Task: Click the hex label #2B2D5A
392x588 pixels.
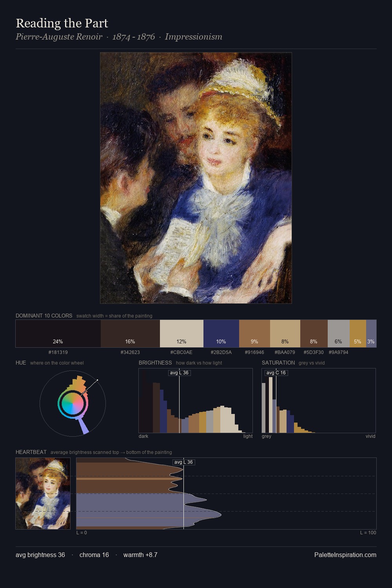Action: pos(221,352)
